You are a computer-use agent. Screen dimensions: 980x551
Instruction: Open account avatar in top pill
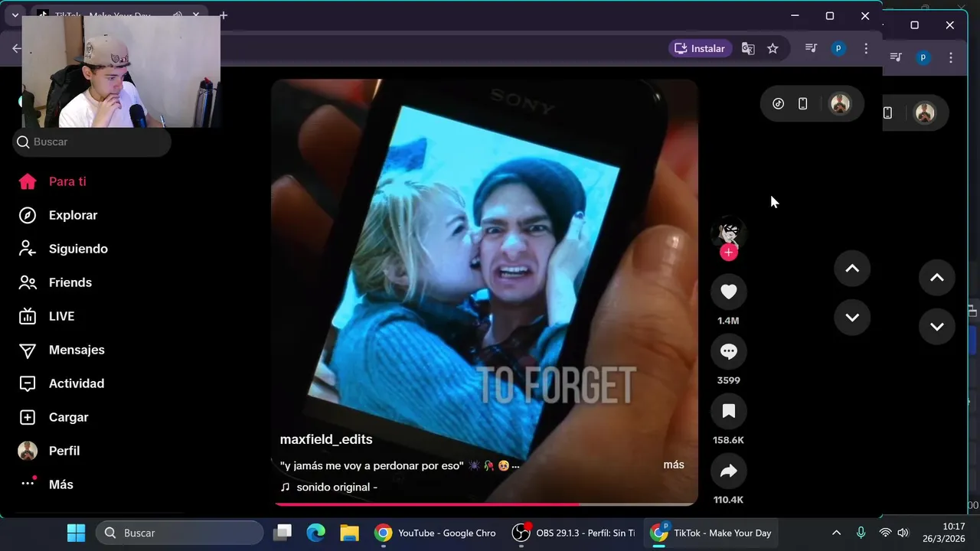pos(840,103)
